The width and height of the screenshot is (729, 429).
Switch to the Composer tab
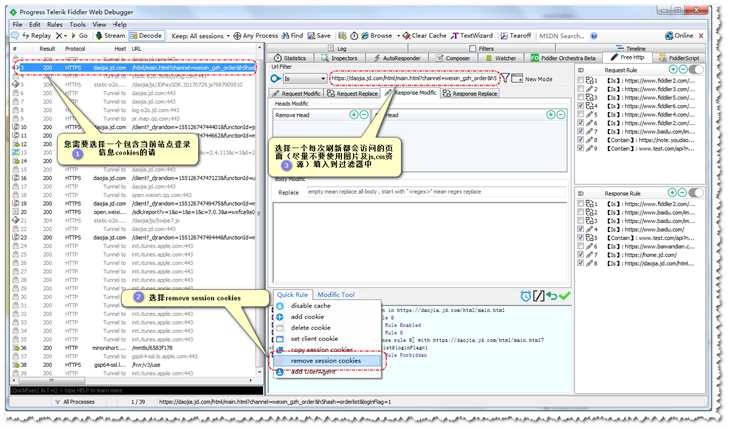click(x=453, y=58)
